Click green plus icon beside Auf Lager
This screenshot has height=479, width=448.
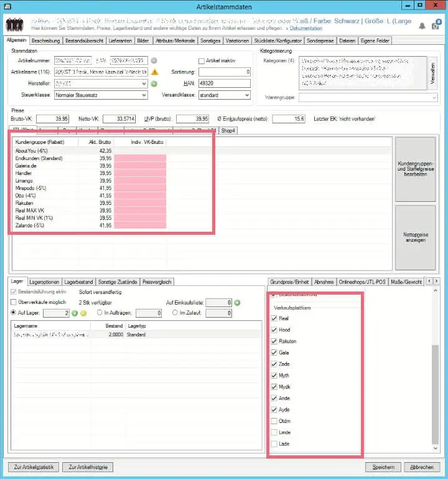pyautogui.click(x=75, y=313)
